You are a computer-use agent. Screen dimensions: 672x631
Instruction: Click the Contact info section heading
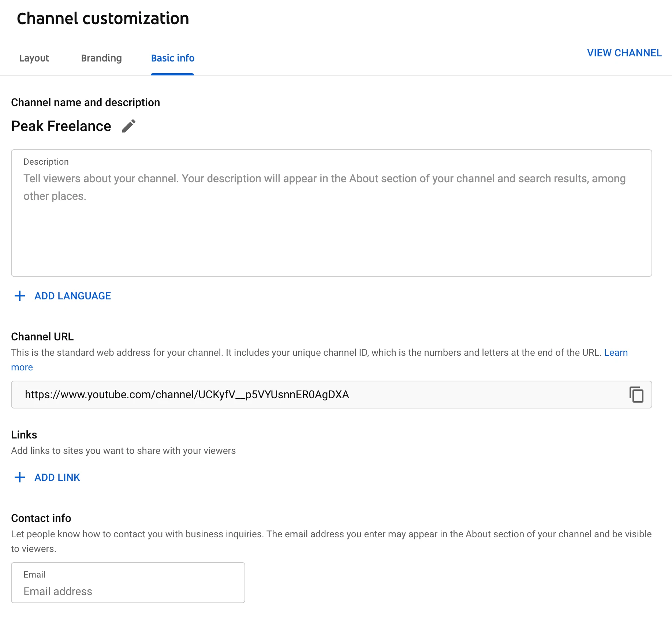click(x=41, y=518)
